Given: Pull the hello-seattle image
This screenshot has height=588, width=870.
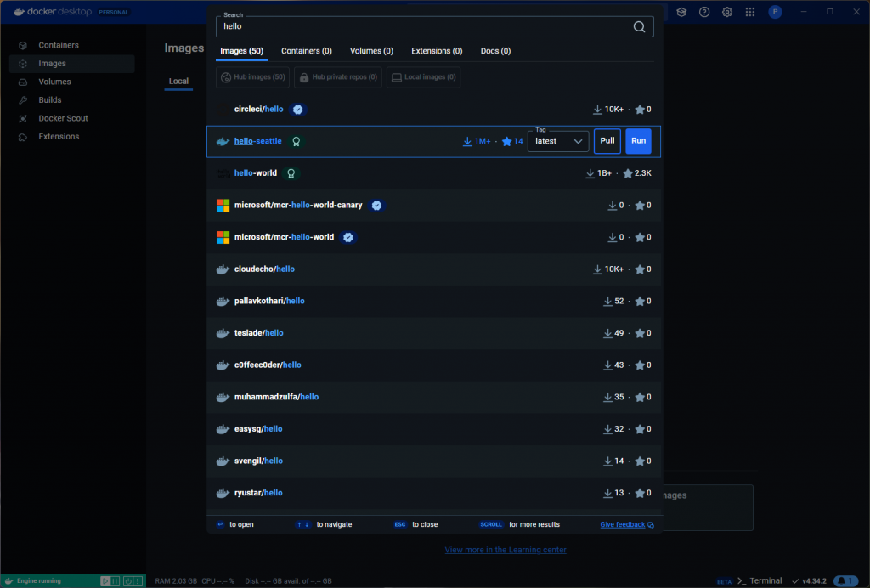Looking at the screenshot, I should click(607, 141).
